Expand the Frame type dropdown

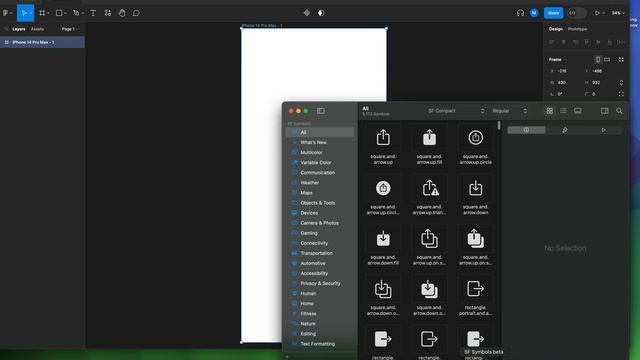(557, 60)
